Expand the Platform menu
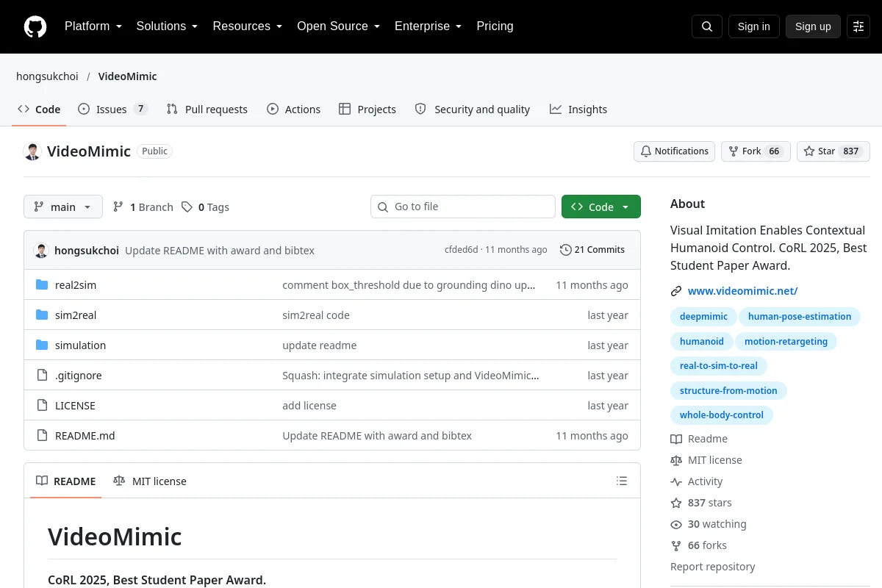This screenshot has width=882, height=588. tap(93, 26)
